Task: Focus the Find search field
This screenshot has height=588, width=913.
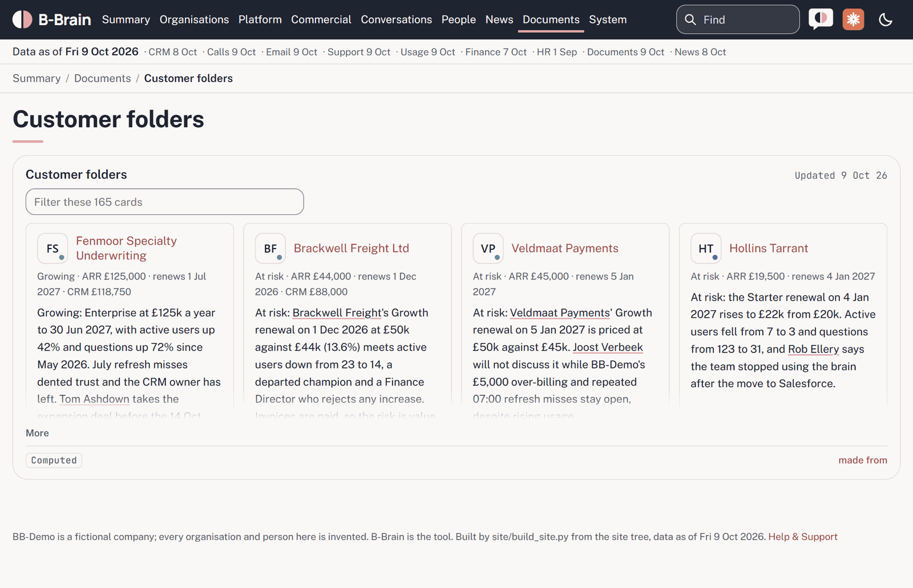Action: [738, 19]
